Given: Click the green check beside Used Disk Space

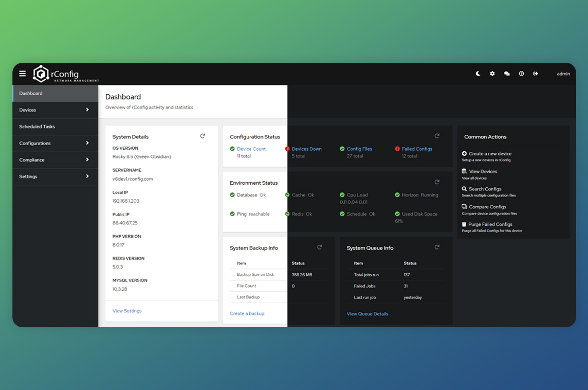Looking at the screenshot, I should coord(397,214).
